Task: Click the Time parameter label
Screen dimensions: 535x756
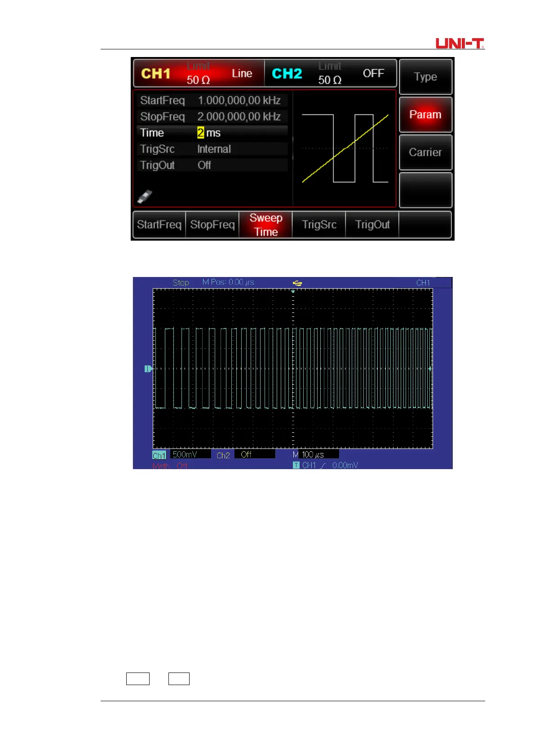Action: click(x=152, y=133)
